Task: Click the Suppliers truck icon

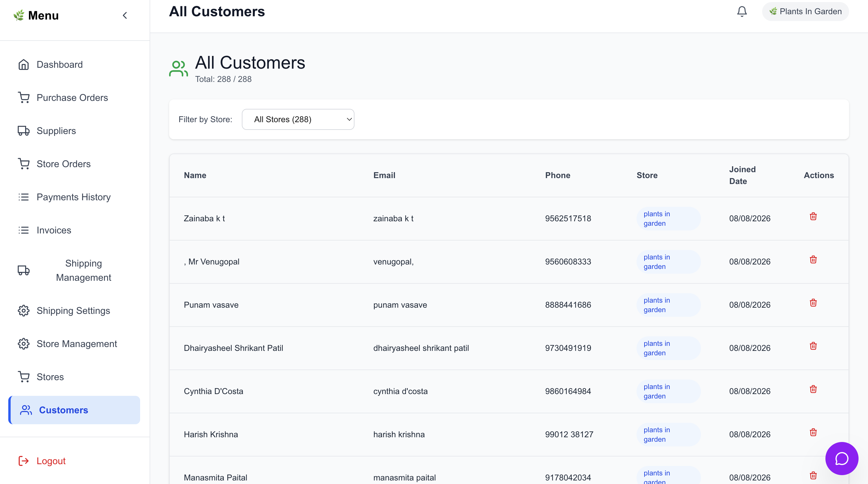Action: click(x=24, y=130)
